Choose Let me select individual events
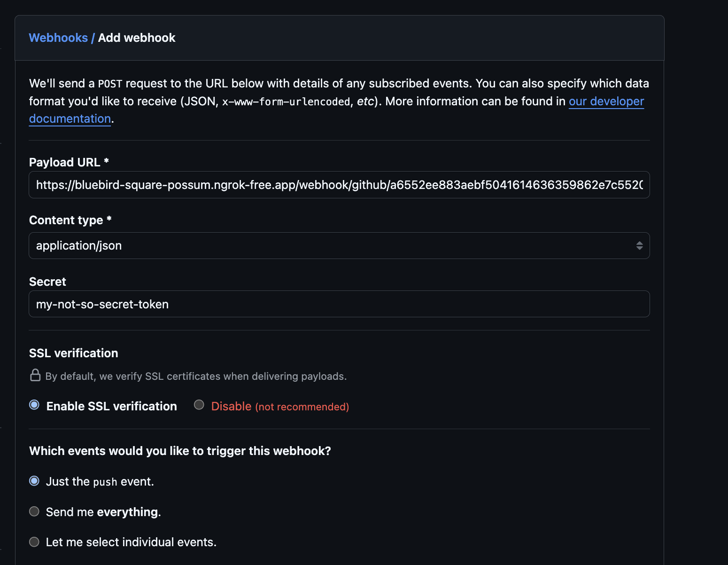The image size is (728, 565). (34, 542)
